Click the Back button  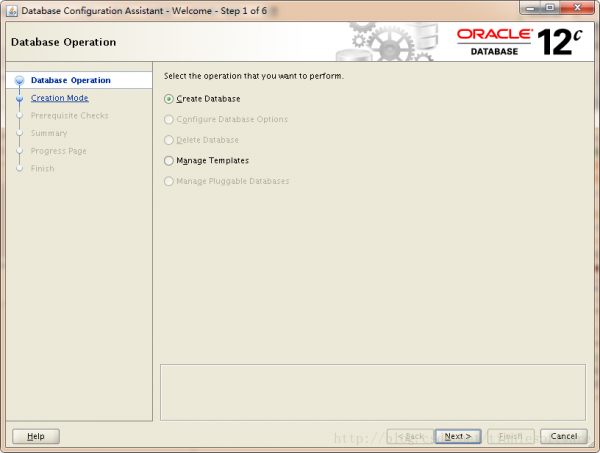410,436
